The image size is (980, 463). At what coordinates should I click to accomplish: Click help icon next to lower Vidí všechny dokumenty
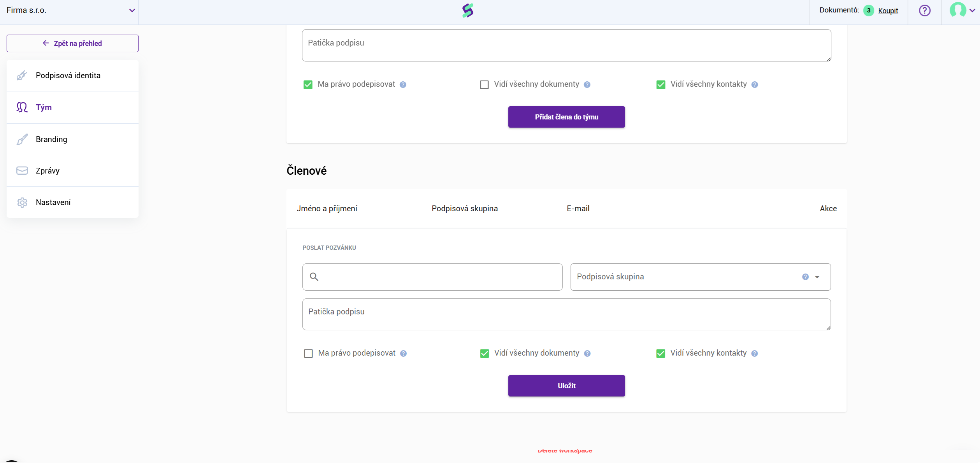click(587, 353)
